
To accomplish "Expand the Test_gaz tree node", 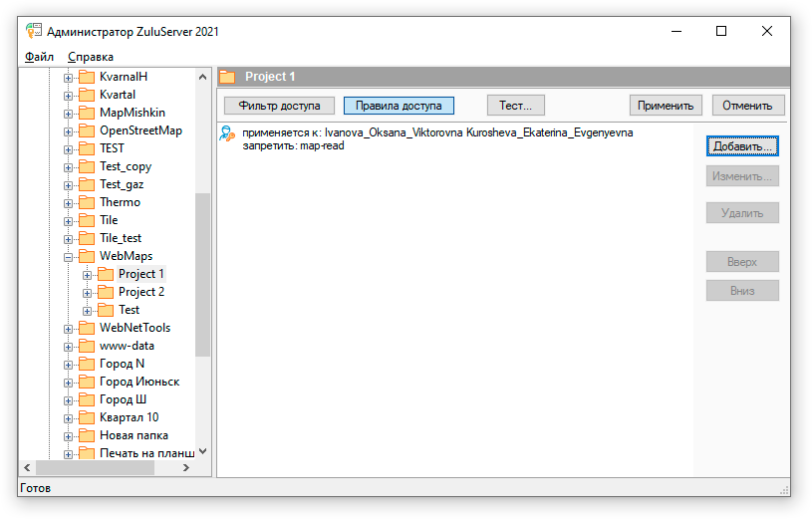I will [x=69, y=184].
